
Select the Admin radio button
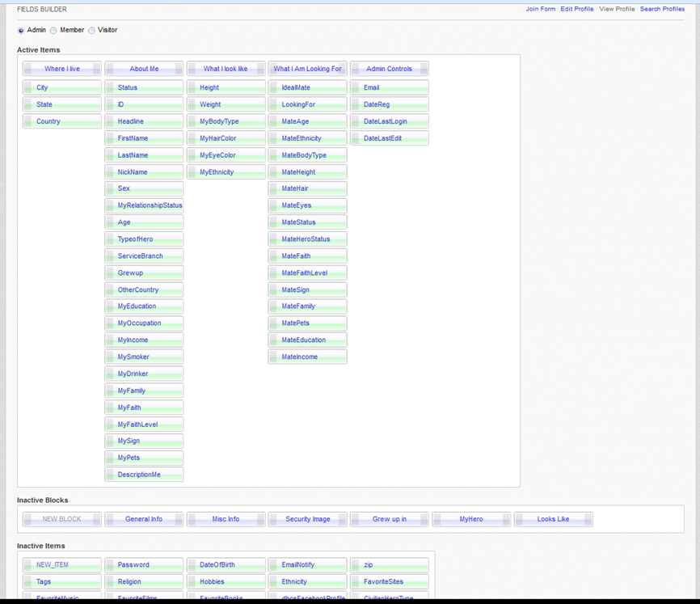tap(21, 31)
